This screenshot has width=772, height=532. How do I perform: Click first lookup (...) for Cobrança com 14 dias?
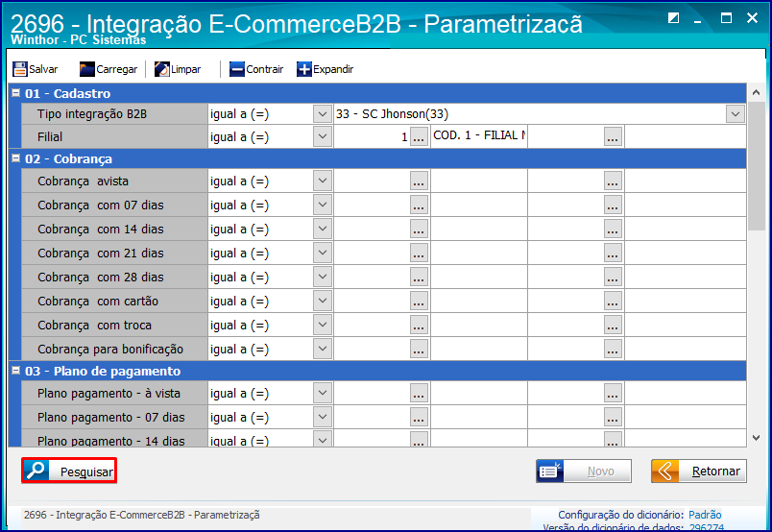click(419, 230)
